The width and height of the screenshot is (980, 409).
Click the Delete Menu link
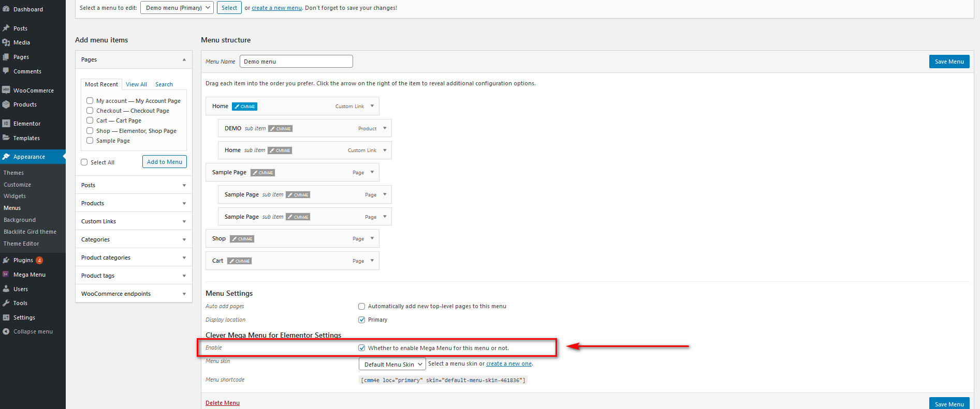223,403
